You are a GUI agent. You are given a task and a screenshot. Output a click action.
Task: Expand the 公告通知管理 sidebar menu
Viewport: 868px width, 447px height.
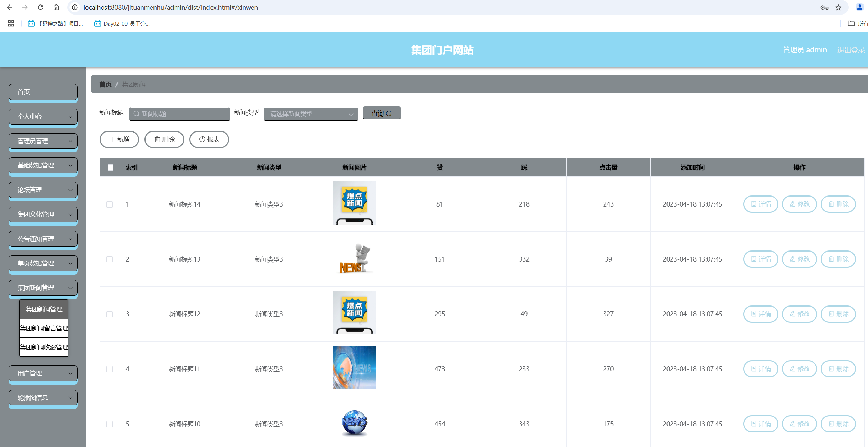coord(43,239)
